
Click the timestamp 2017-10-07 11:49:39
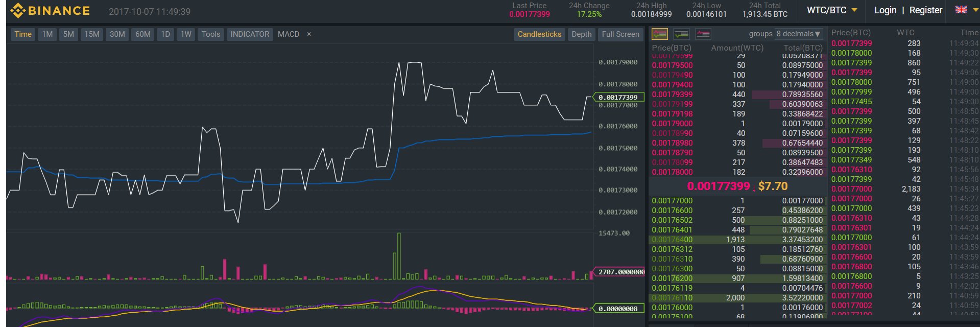click(x=150, y=11)
